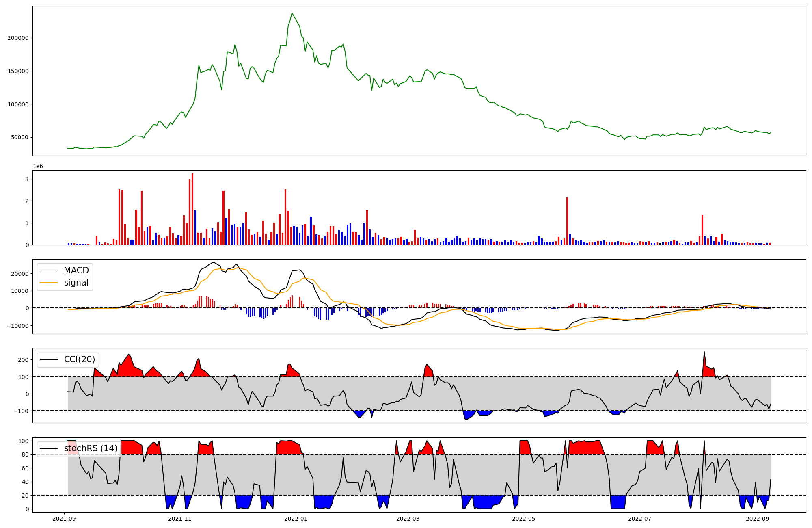Click the 2022-09 x-axis date label

pyautogui.click(x=758, y=519)
